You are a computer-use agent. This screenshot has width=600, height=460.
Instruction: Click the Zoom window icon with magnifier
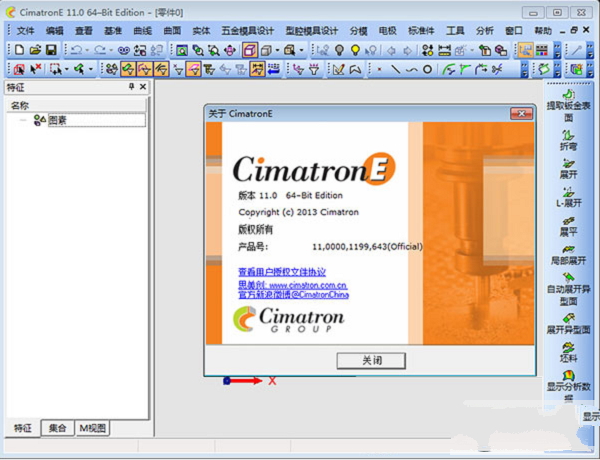point(181,50)
